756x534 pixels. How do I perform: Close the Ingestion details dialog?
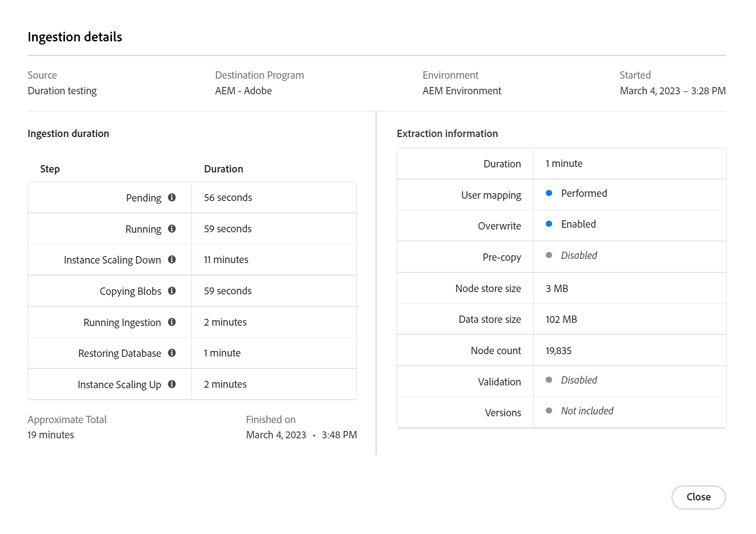(698, 497)
